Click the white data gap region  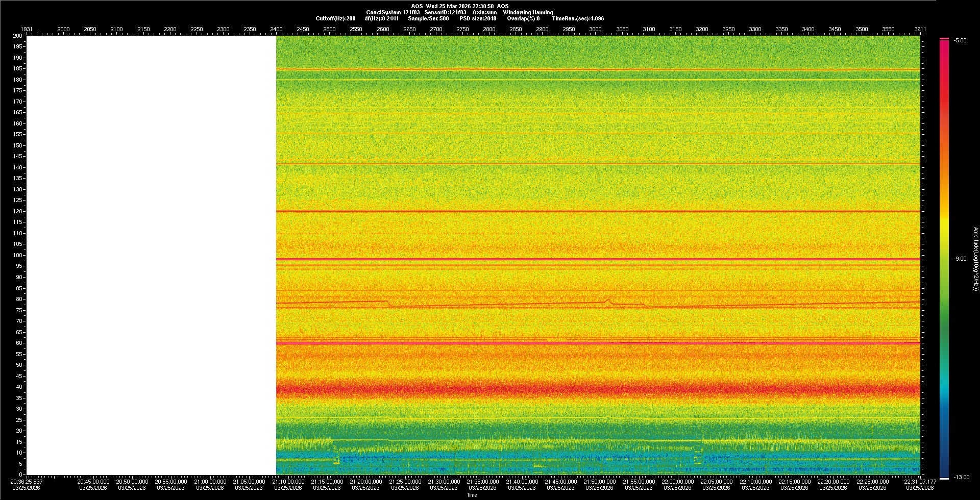pos(151,255)
